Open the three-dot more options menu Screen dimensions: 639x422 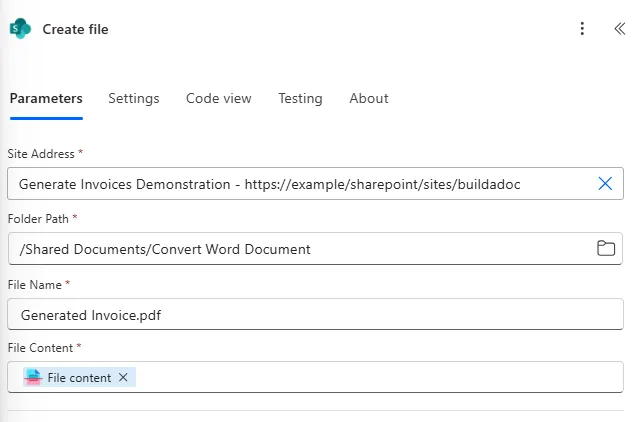click(582, 29)
